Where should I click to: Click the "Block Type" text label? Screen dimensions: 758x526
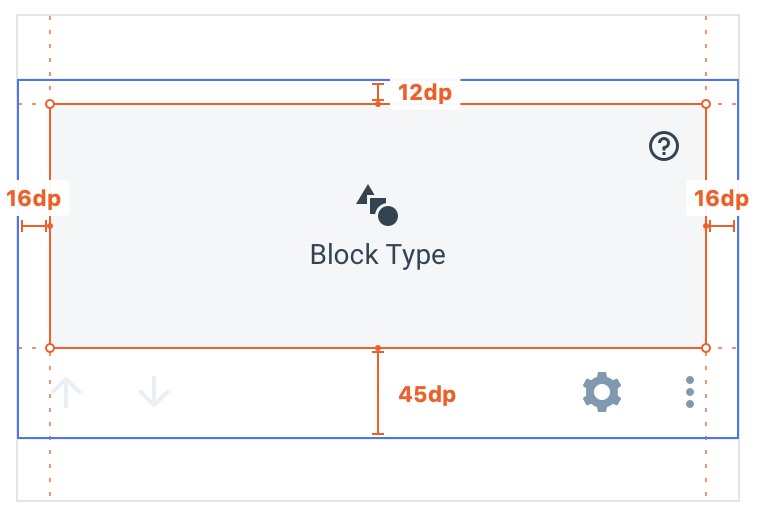point(377,254)
